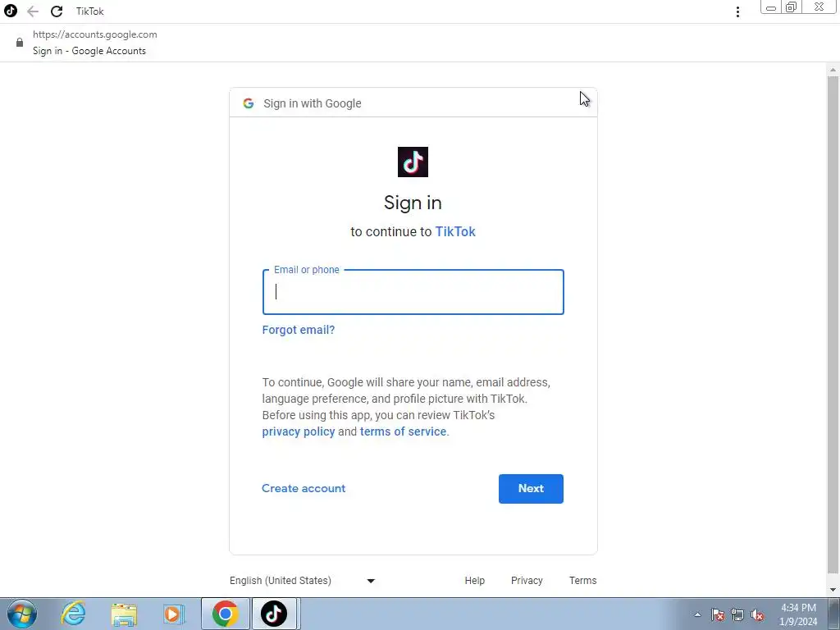Image resolution: width=840 pixels, height=630 pixels.
Task: Open the file explorer folder on taskbar
Action: pyautogui.click(x=124, y=614)
